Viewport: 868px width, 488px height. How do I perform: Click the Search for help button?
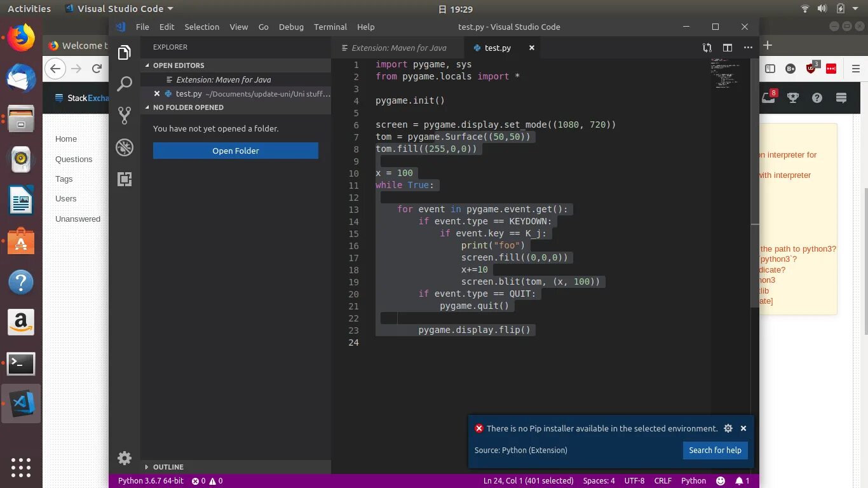coord(715,450)
